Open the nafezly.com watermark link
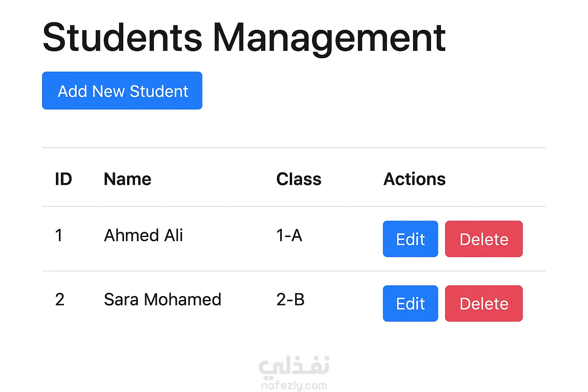 (294, 385)
